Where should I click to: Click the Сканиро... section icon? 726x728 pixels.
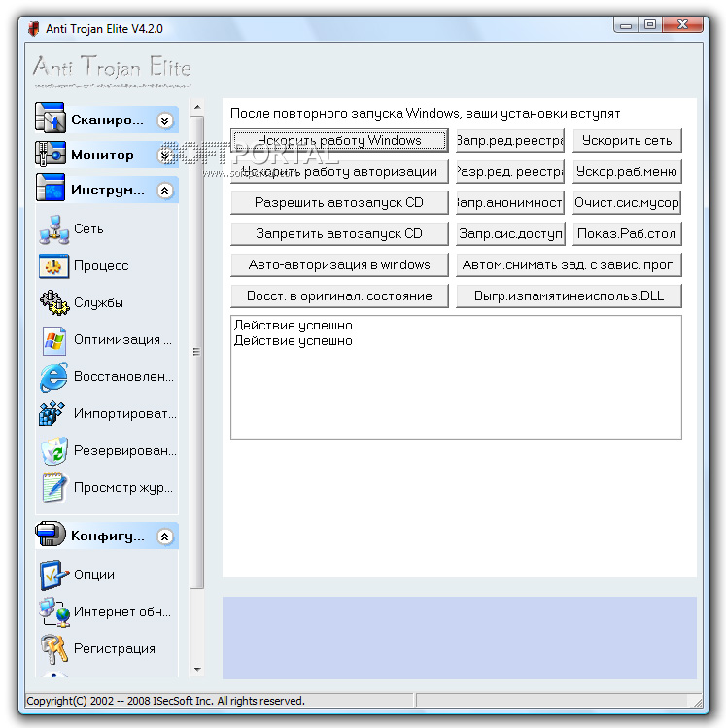point(51,119)
